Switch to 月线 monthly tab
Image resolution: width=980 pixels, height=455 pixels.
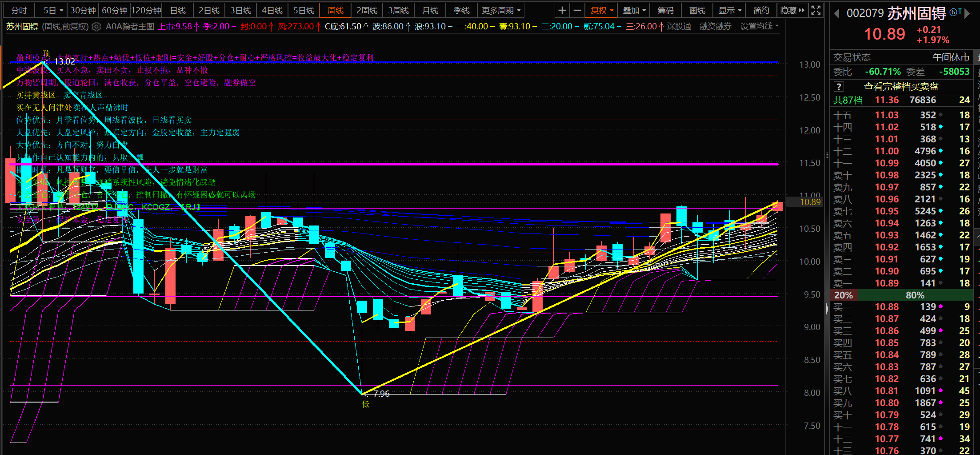click(430, 10)
